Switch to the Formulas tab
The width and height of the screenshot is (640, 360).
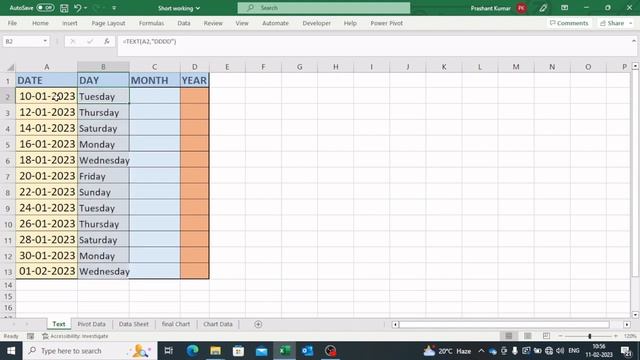pyautogui.click(x=151, y=23)
